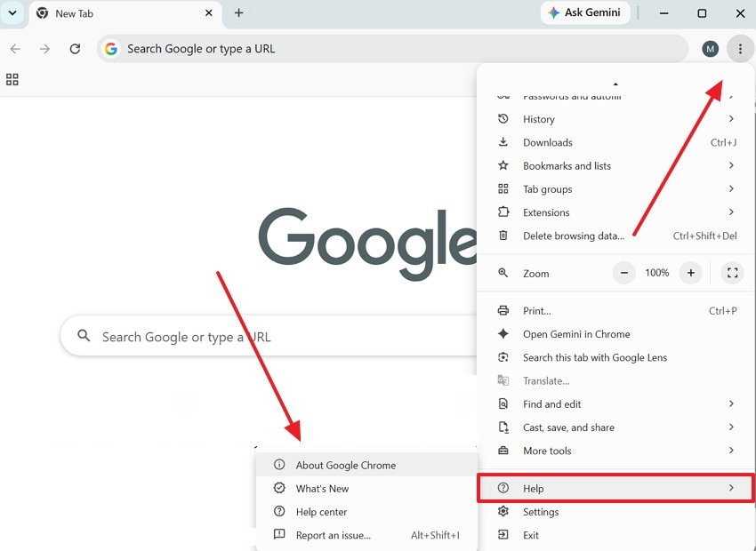Open Help center
This screenshot has height=551, width=756.
coord(366,512)
